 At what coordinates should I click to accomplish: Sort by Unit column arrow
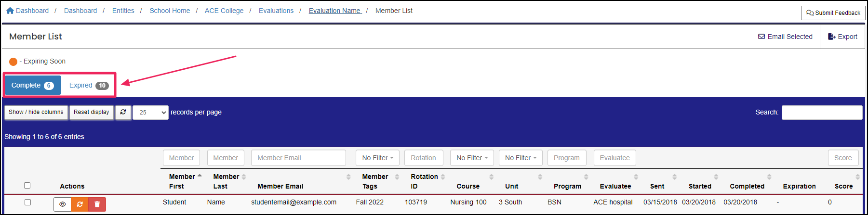[x=540, y=177]
